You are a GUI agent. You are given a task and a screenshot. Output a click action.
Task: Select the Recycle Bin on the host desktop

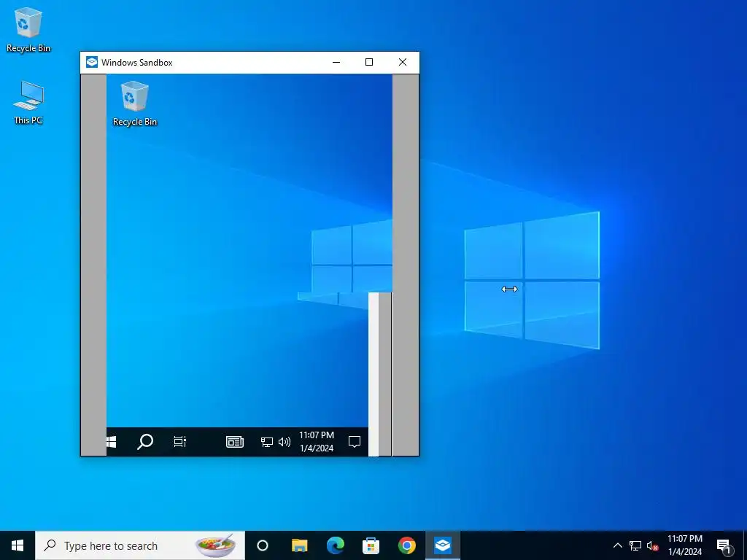pyautogui.click(x=28, y=30)
